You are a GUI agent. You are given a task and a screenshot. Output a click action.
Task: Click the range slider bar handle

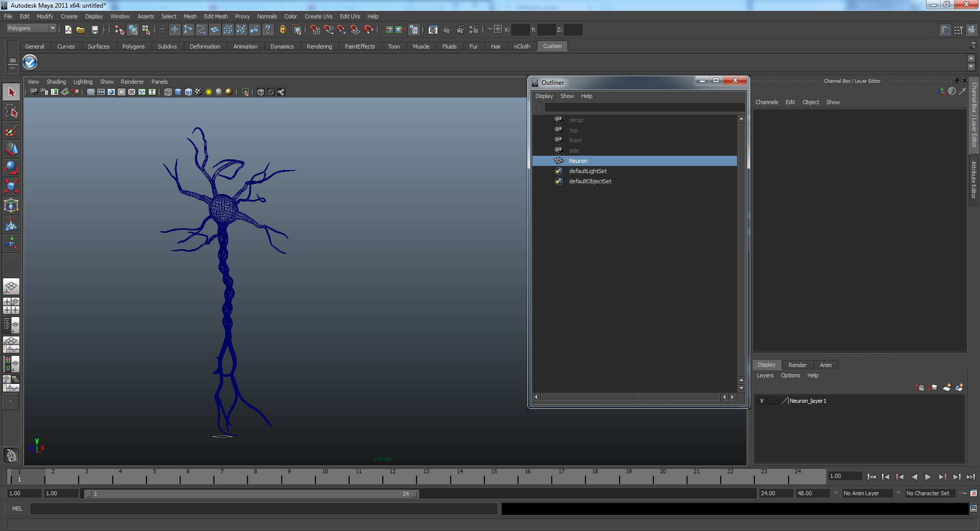tap(252, 494)
